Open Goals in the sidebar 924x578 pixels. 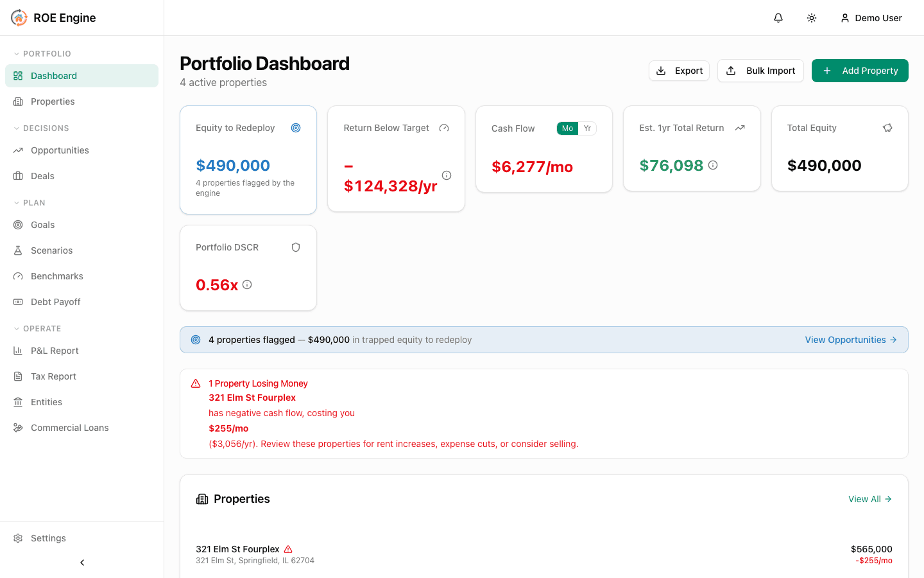pyautogui.click(x=81, y=225)
